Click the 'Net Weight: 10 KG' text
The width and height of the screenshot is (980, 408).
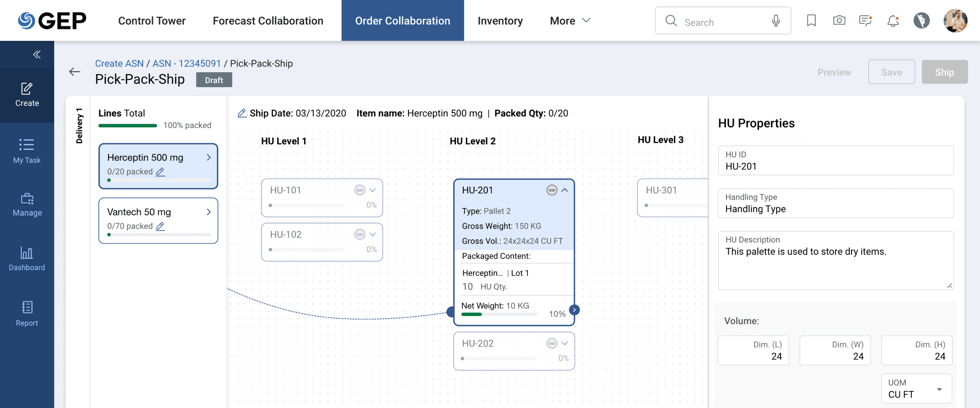[x=495, y=306]
